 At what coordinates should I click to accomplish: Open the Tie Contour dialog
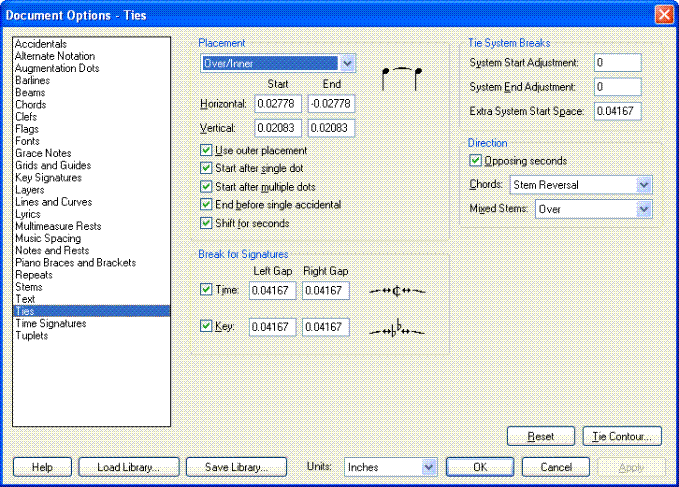(621, 437)
